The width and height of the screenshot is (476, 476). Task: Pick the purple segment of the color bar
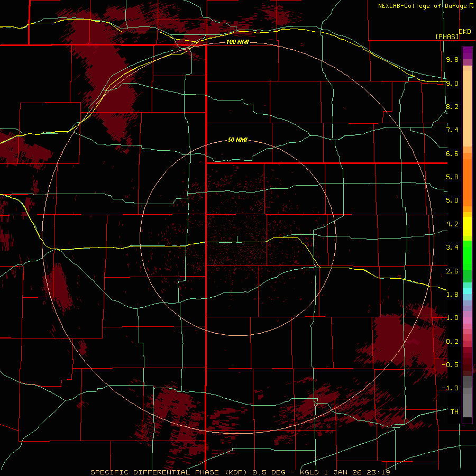click(467, 53)
